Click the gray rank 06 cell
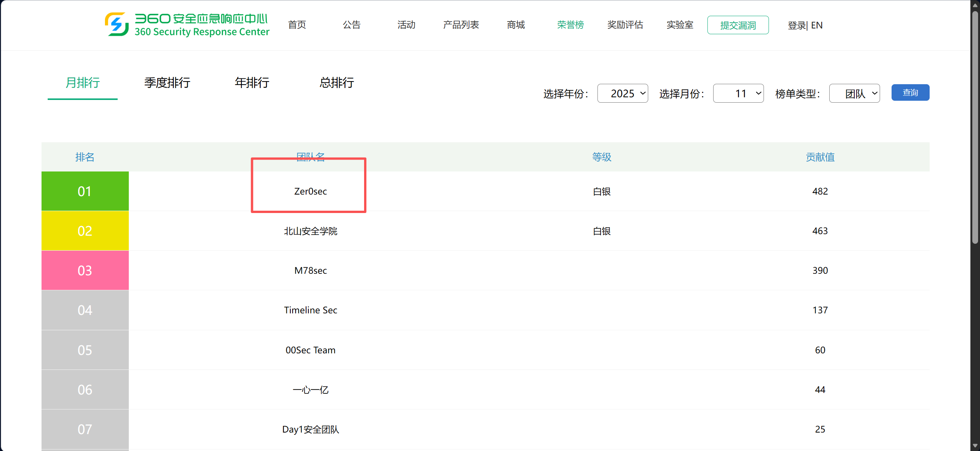Image resolution: width=980 pixels, height=451 pixels. coord(85,389)
